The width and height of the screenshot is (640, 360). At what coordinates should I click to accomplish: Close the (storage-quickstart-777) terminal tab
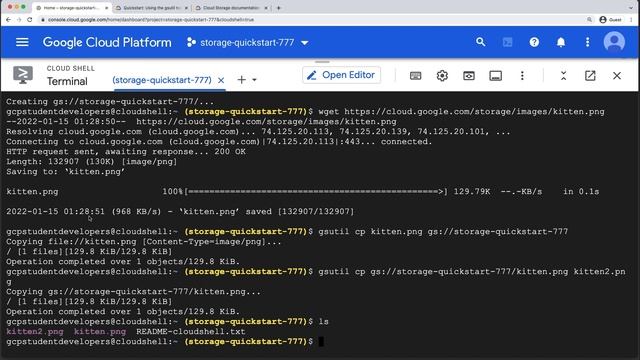pos(221,80)
